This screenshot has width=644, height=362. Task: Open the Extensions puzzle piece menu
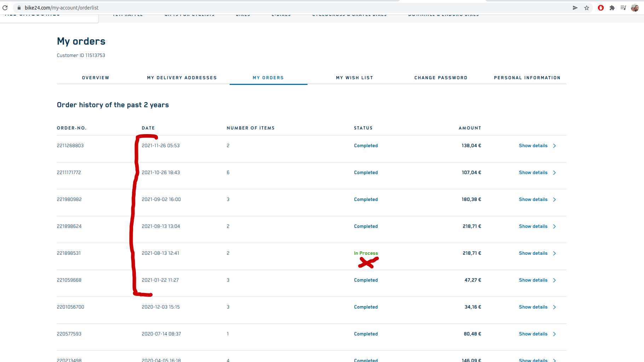point(612,8)
